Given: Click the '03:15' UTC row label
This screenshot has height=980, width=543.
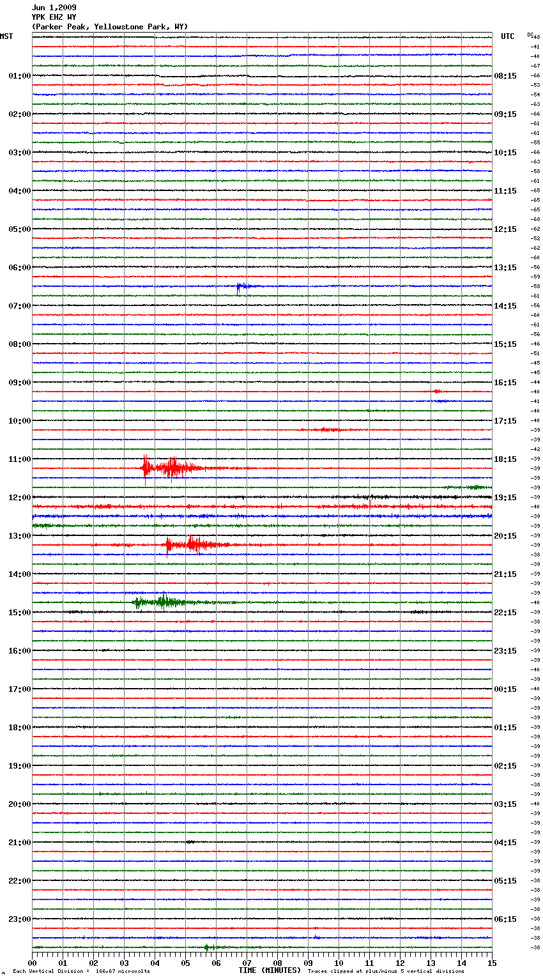Looking at the screenshot, I should coord(505,804).
